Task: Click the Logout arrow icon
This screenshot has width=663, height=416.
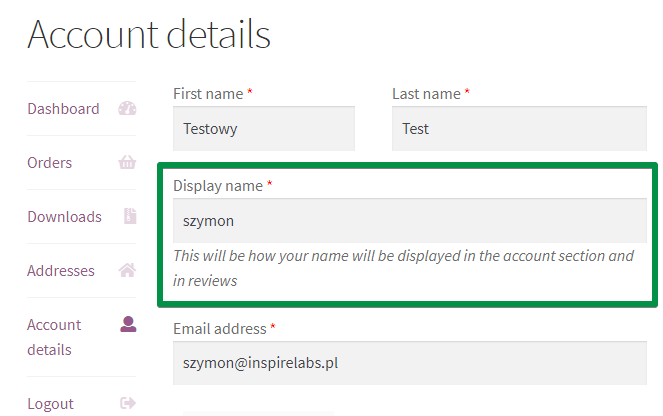Action: (128, 403)
